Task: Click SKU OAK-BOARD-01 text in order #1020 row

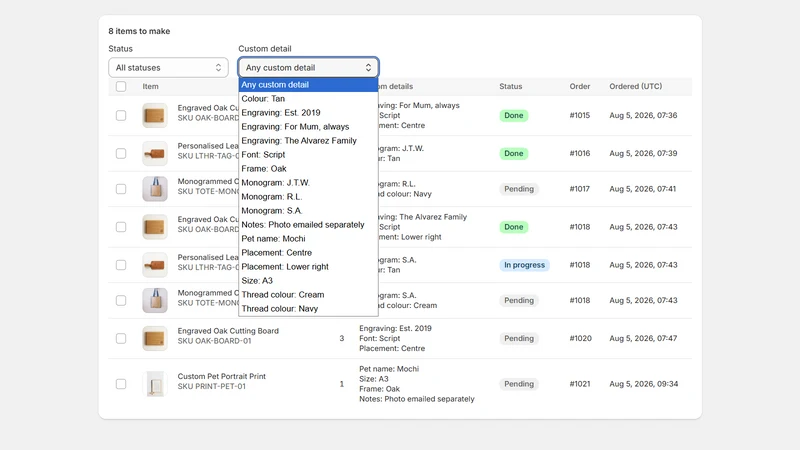Action: [x=214, y=341]
